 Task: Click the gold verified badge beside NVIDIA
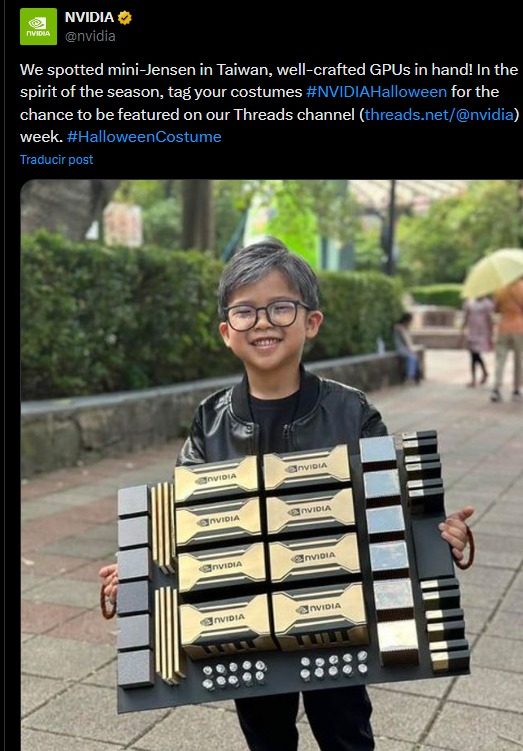pyautogui.click(x=125, y=18)
